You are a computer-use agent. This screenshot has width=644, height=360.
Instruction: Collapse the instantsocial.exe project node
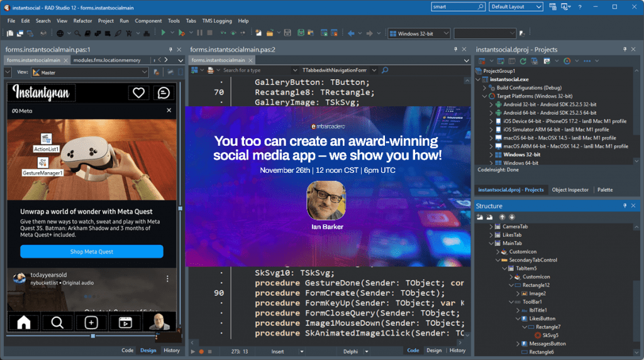click(x=478, y=79)
